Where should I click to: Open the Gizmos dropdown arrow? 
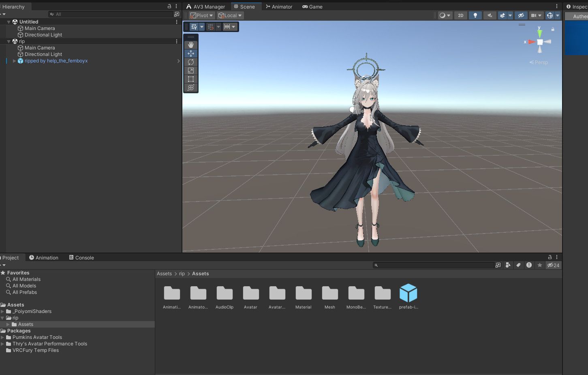pyautogui.click(x=558, y=15)
